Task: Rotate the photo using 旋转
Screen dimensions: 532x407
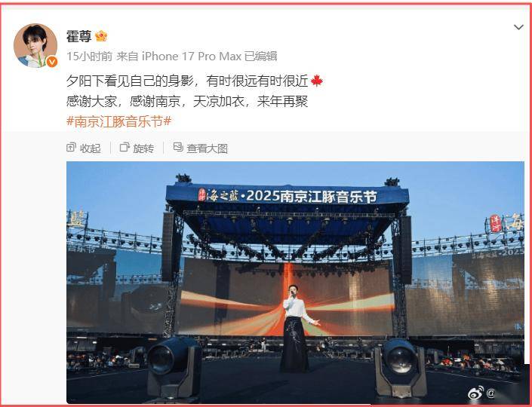Action: tap(137, 148)
